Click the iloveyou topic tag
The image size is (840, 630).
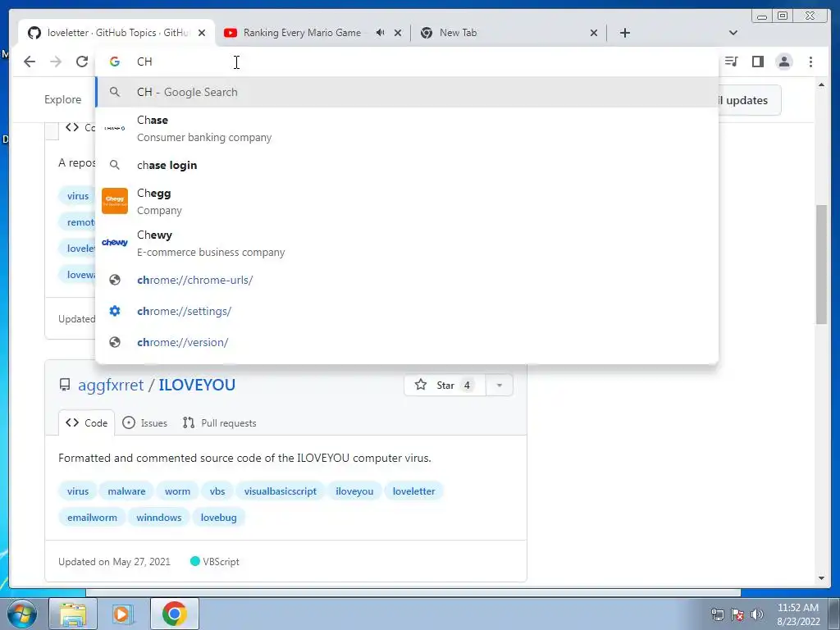point(354,491)
